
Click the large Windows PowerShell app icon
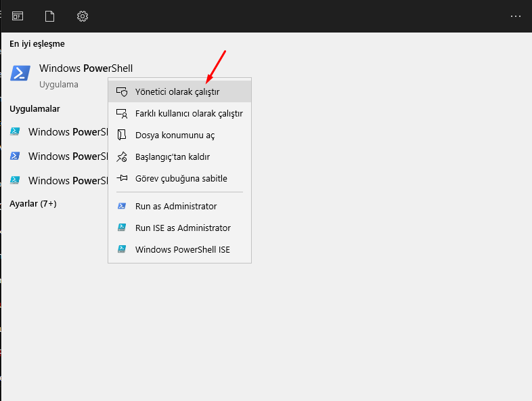[x=20, y=73]
